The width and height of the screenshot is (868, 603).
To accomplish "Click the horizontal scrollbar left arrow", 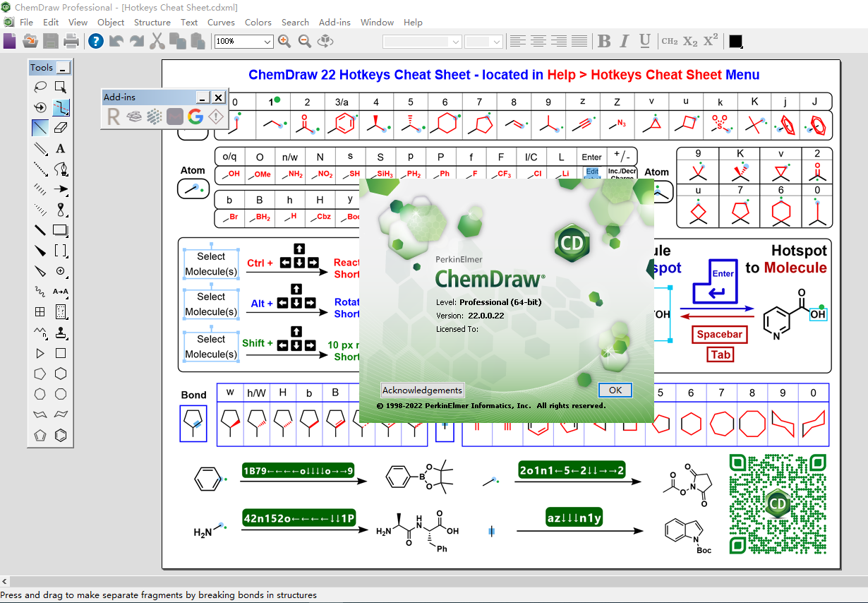I will (6, 581).
